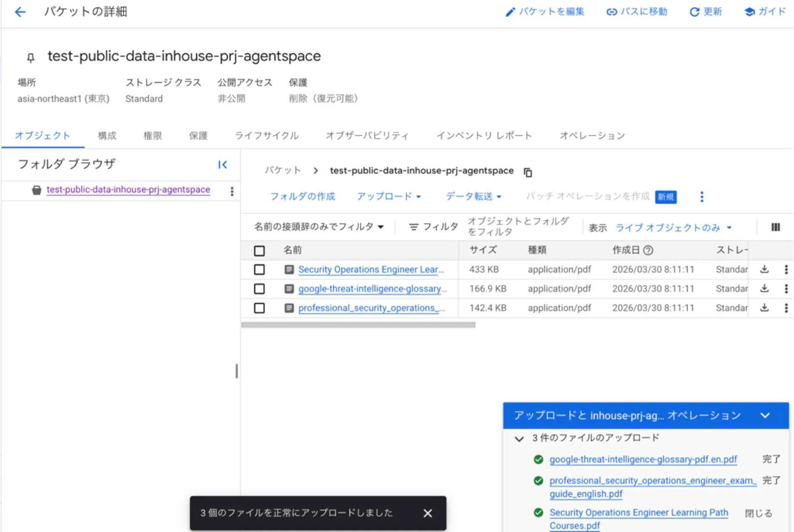Dismiss the upload success snackbar
This screenshot has width=794, height=532.
tap(427, 513)
